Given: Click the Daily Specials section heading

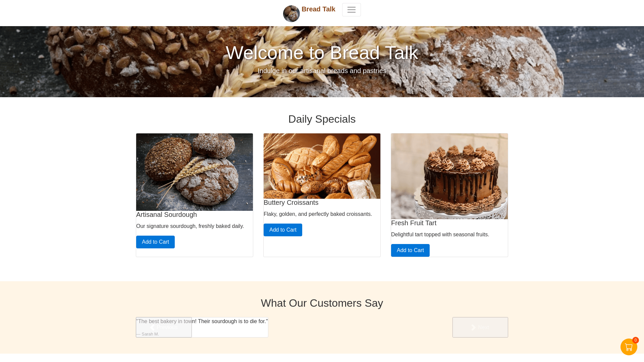Looking at the screenshot, I should pos(322,119).
